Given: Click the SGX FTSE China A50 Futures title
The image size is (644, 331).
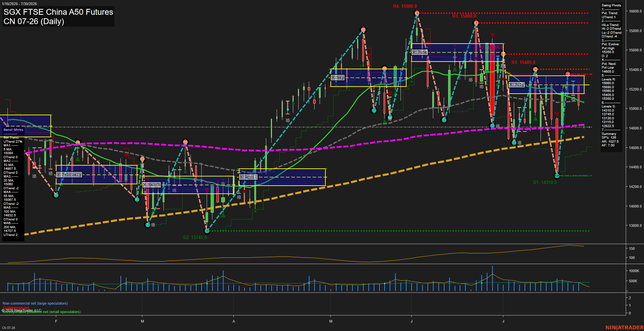Looking at the screenshot, I should pos(58,12).
